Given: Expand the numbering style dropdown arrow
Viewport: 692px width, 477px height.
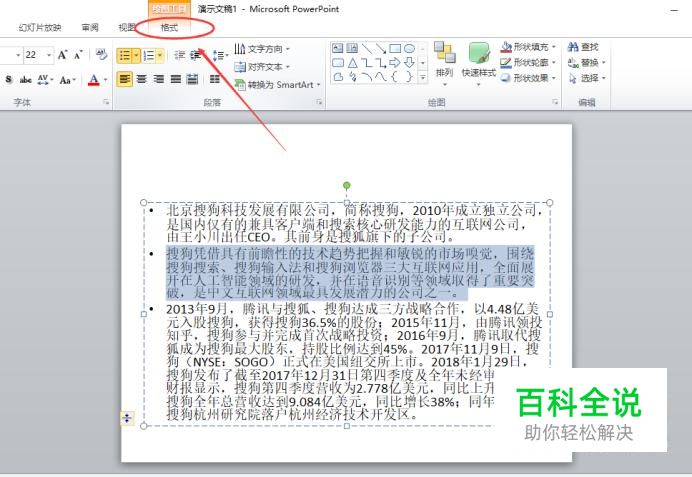Looking at the screenshot, I should [x=160, y=55].
